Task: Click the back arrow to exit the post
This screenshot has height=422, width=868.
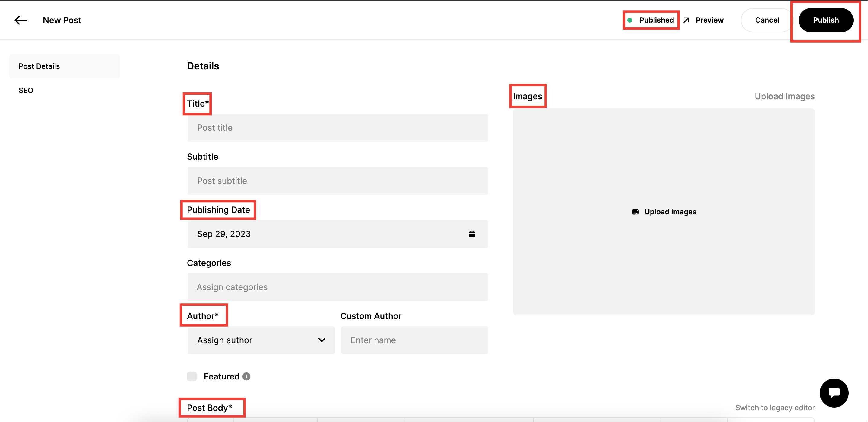Action: (x=21, y=20)
